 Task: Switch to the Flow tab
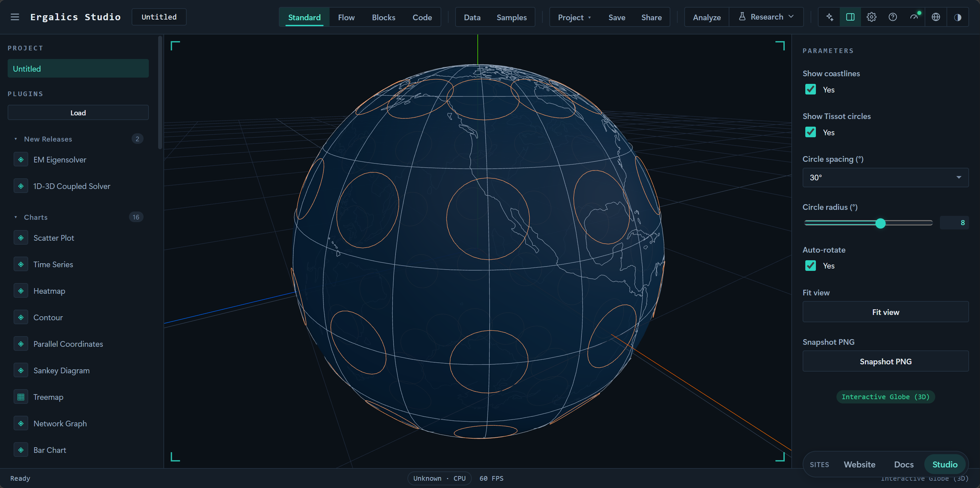tap(346, 18)
